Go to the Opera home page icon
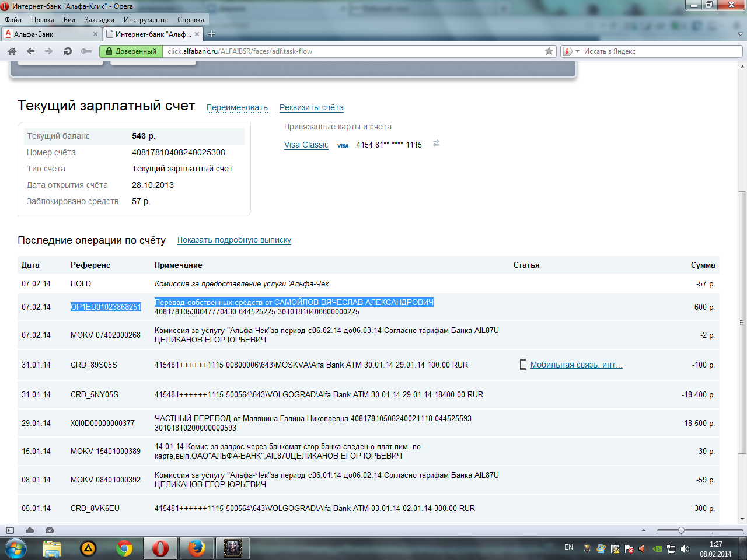747x560 pixels. click(12, 51)
